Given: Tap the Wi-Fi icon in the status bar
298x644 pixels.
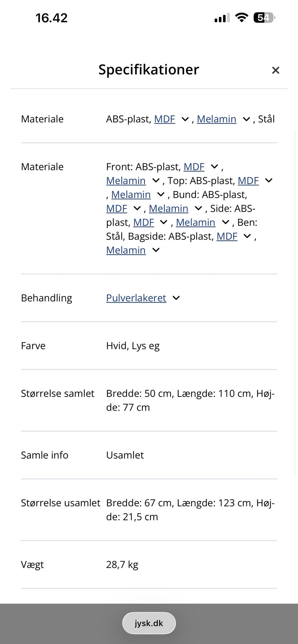Looking at the screenshot, I should (242, 18).
